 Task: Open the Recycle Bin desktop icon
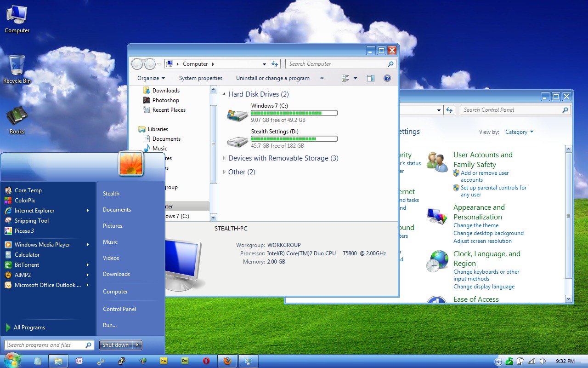17,69
